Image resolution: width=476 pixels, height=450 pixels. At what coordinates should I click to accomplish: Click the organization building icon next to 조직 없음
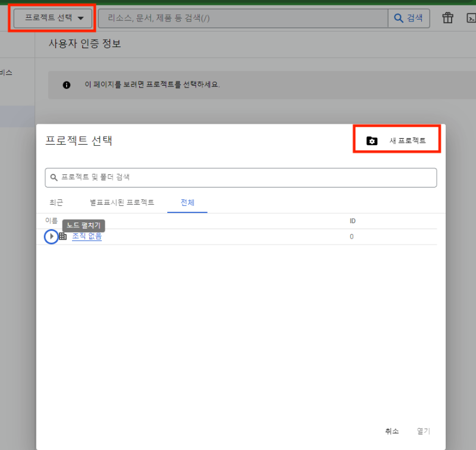[x=62, y=236]
